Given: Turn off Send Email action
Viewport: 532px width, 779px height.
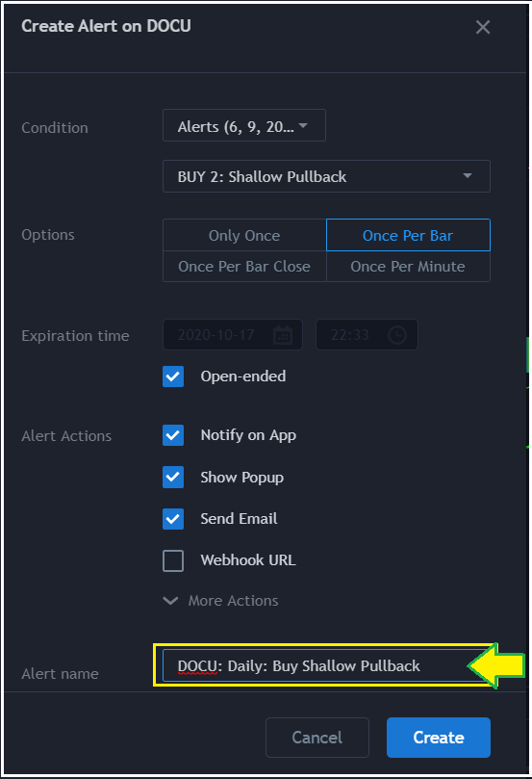Looking at the screenshot, I should 173,519.
